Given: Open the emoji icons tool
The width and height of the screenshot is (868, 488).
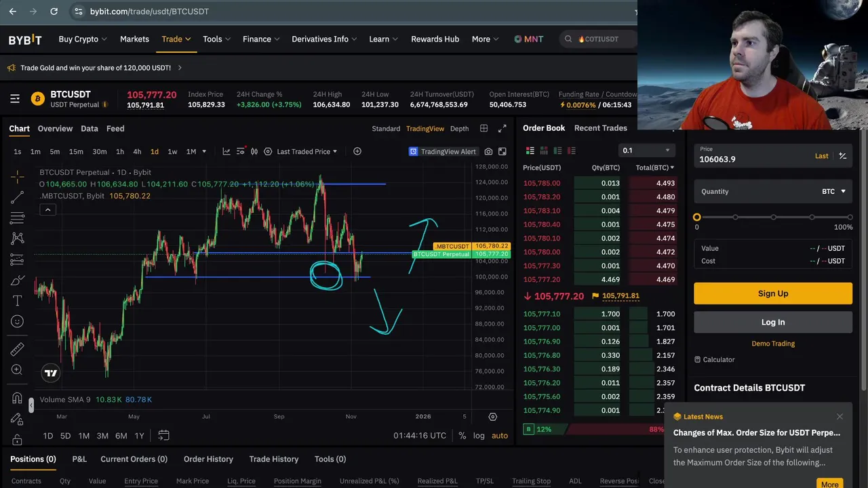Looking at the screenshot, I should (18, 321).
